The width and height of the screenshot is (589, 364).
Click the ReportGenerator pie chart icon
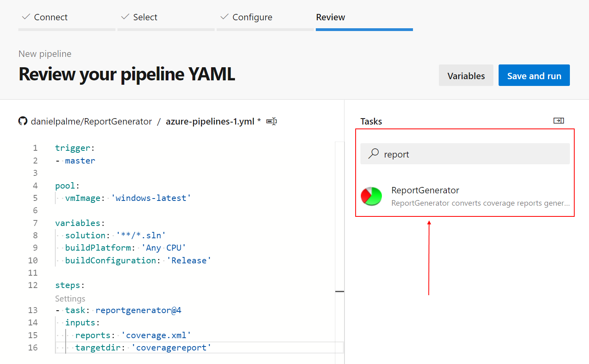point(371,196)
